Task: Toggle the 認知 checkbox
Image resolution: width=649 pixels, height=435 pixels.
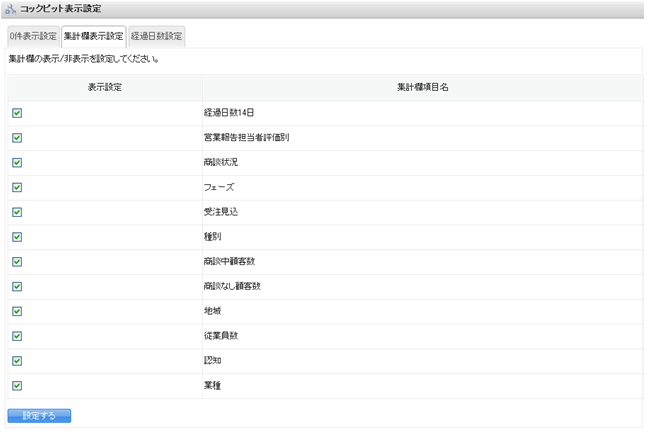Action: click(x=17, y=360)
